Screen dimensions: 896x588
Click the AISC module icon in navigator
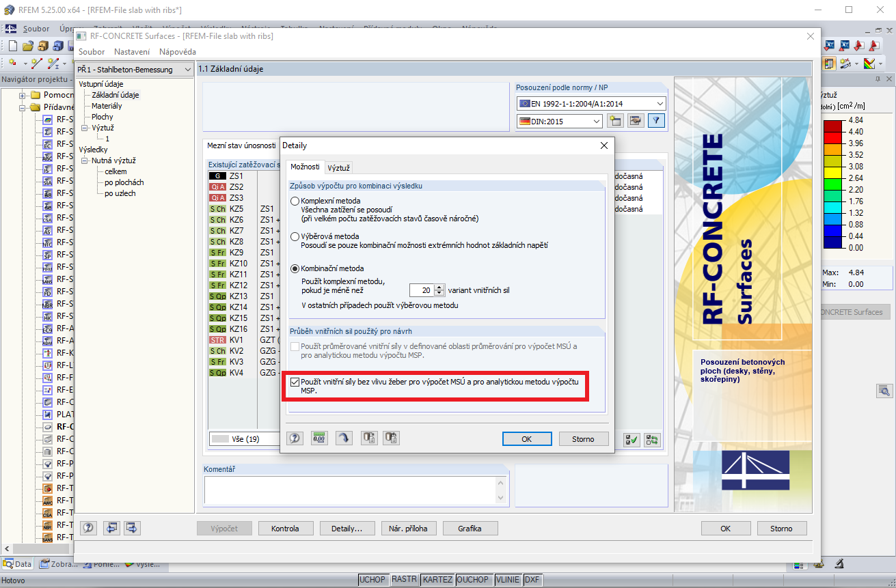(x=48, y=156)
